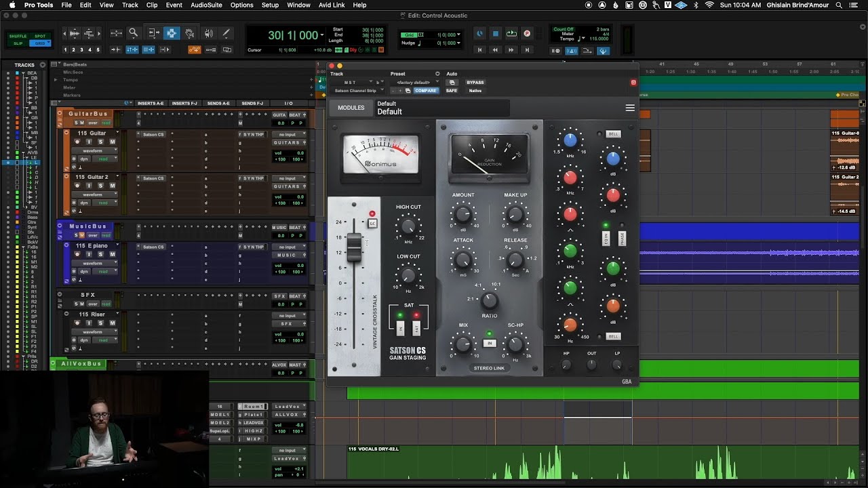Expand the Tempo ruler
Screen dimensions: 868x488
[x=56, y=80]
